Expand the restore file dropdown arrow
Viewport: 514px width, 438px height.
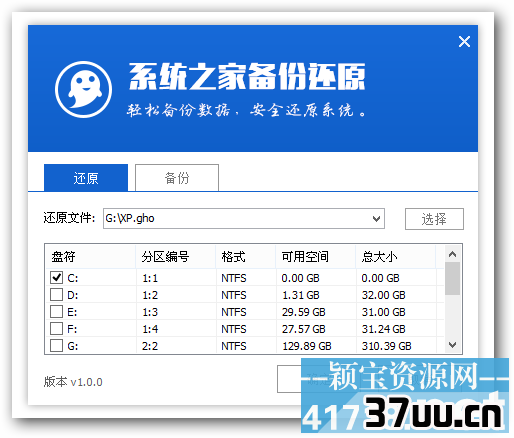point(376,219)
